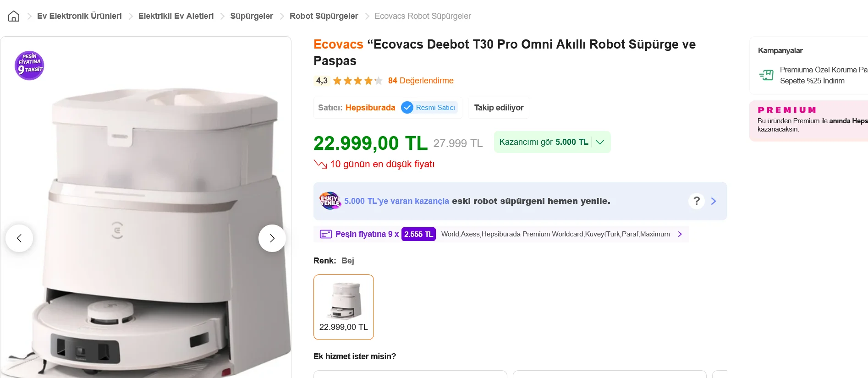Screen dimensions: 868x378
Task: Open the 84 Değerlendirme reviews link
Action: (421, 81)
